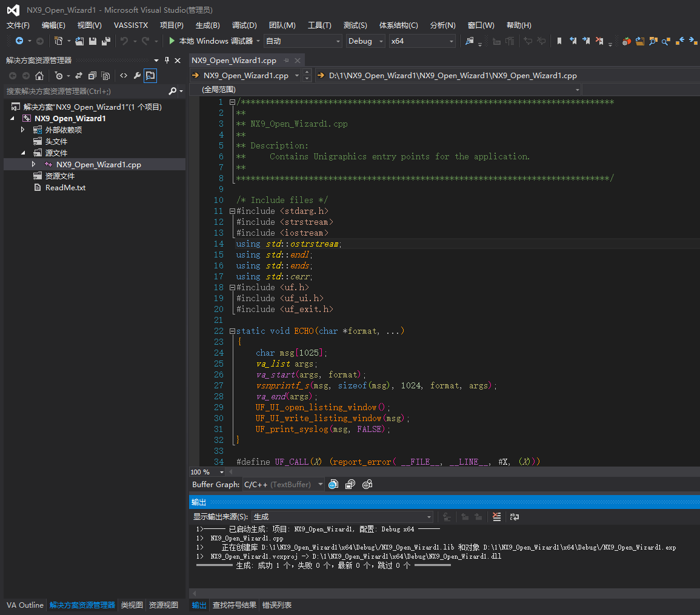
Task: Open the C/C++ TextBuffer dropdown
Action: (283, 485)
